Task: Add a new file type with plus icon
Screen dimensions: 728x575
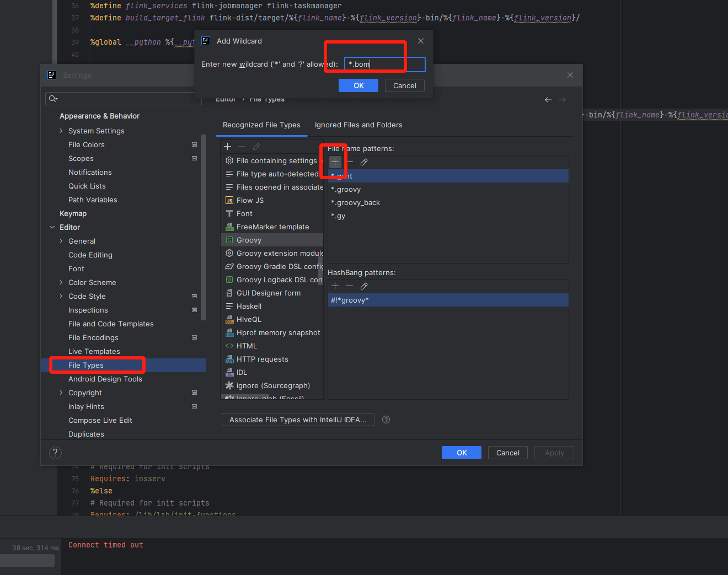Action: [228, 147]
